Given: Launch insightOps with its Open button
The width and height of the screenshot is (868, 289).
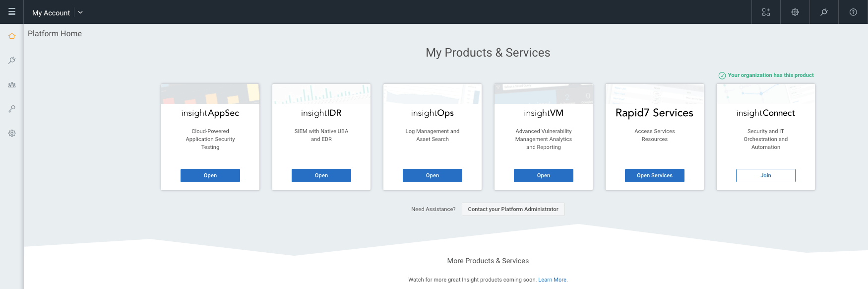Looking at the screenshot, I should pyautogui.click(x=433, y=175).
